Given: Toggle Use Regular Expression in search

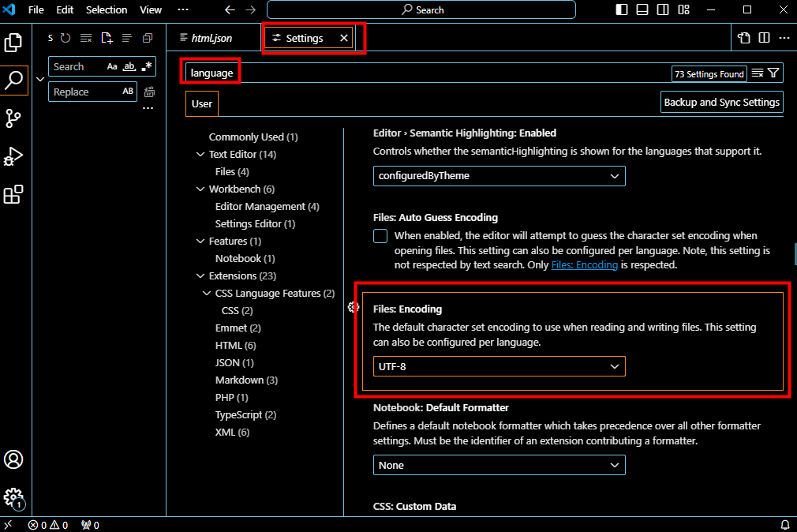Looking at the screenshot, I should [146, 66].
